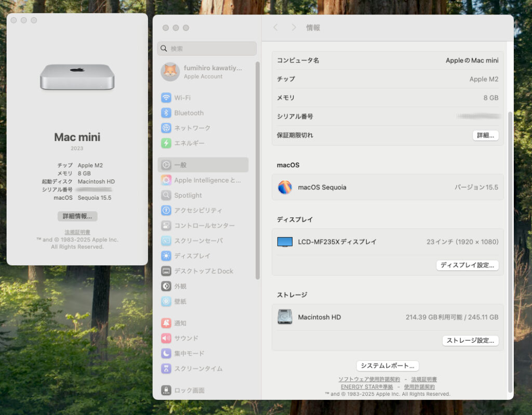Open the Apple Intelligence icon

pyautogui.click(x=166, y=180)
